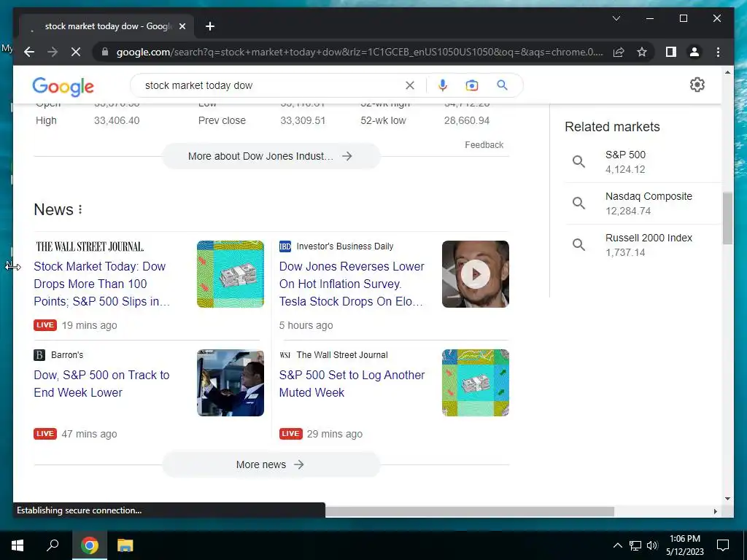This screenshot has width=747, height=560.
Task: Share this page from the address bar
Action: click(x=619, y=52)
